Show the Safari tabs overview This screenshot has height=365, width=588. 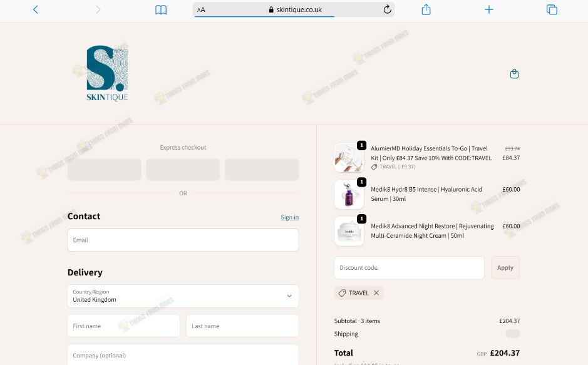pyautogui.click(x=552, y=9)
